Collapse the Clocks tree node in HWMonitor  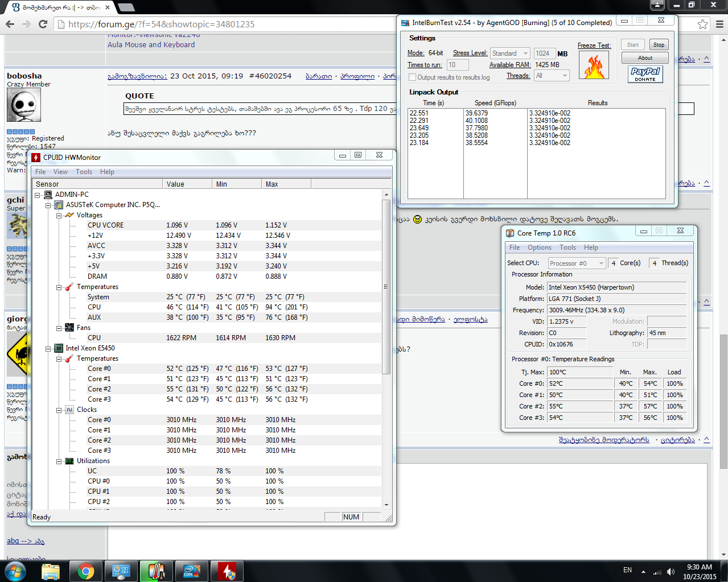click(59, 410)
